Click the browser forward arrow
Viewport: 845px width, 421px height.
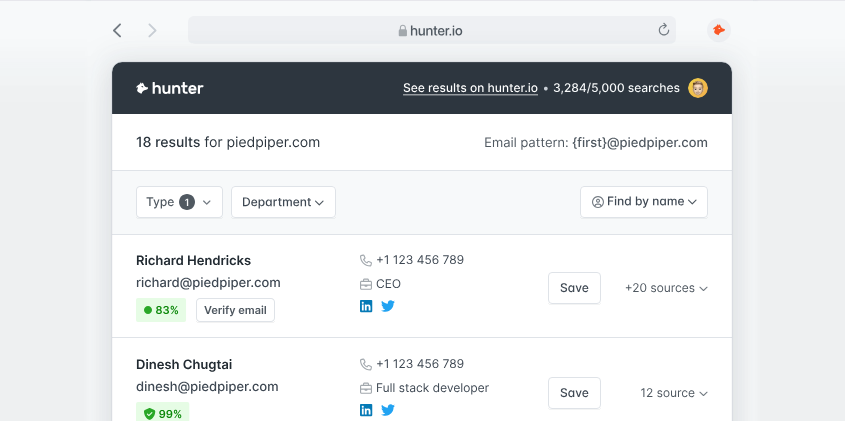153,31
